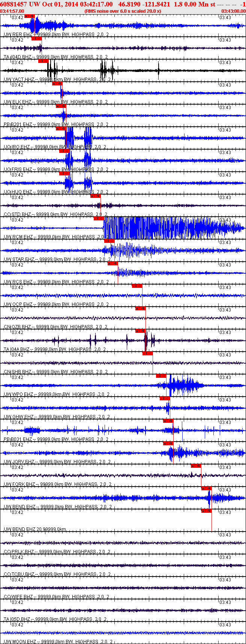This screenshot has width=246, height=644.
Task: Select the CC STD BHZ station label
Action: pos(55,214)
